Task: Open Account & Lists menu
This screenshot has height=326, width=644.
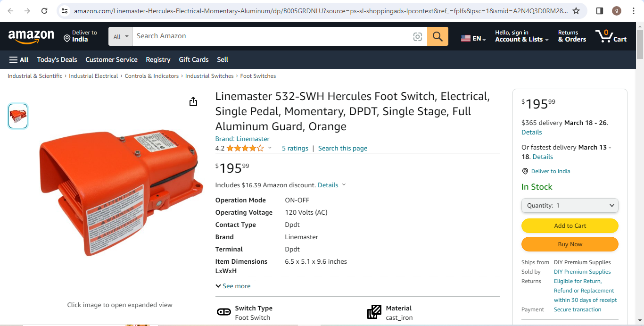Action: pos(522,36)
